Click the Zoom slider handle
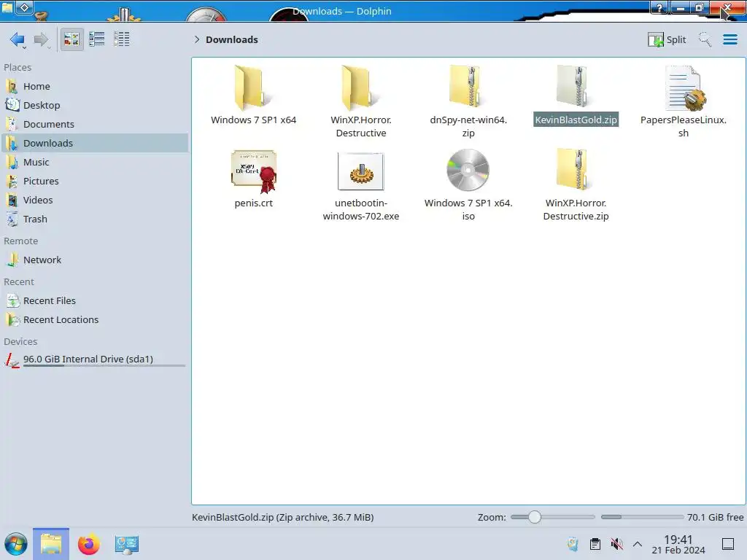 click(x=535, y=517)
